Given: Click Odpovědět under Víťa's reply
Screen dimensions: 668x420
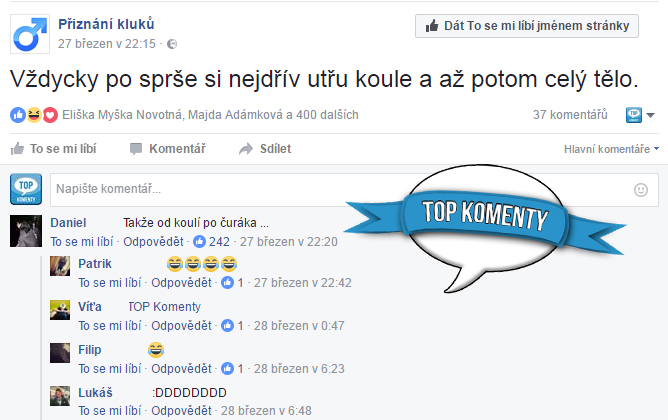Looking at the screenshot, I should (181, 325).
